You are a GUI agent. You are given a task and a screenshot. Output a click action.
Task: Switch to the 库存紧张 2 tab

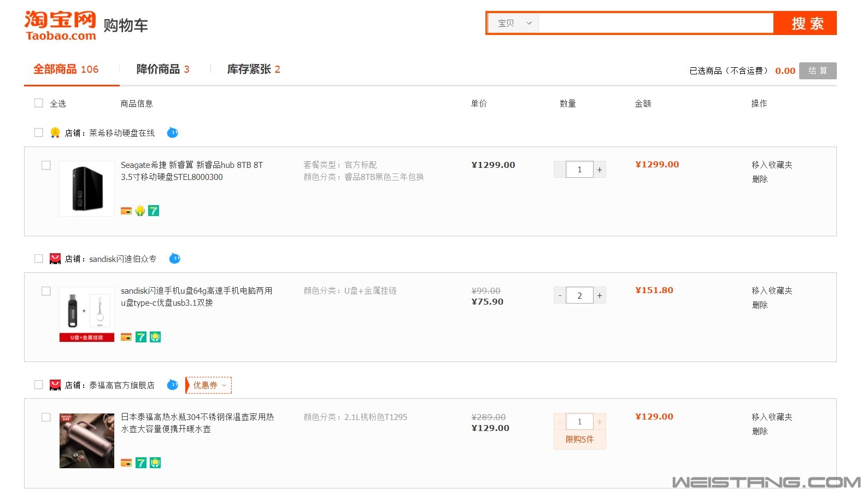tap(254, 69)
